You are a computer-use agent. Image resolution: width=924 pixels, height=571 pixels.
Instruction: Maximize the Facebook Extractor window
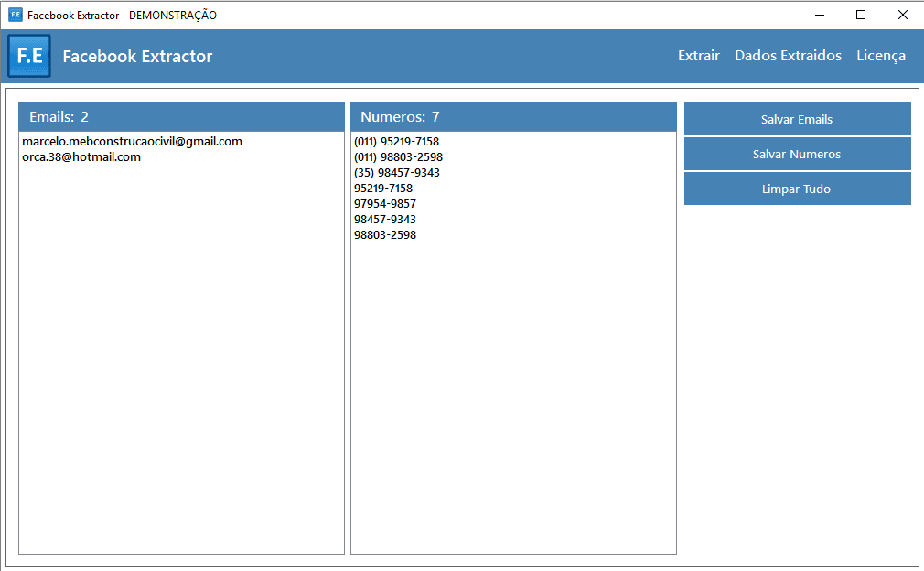point(861,15)
